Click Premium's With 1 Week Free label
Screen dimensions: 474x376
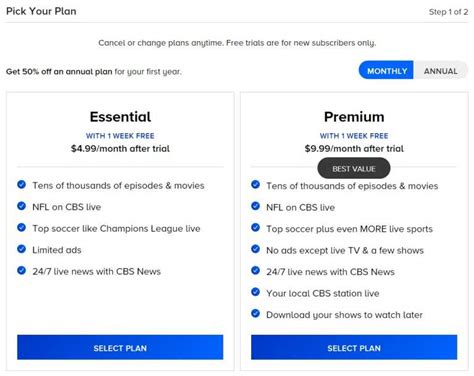tap(354, 136)
